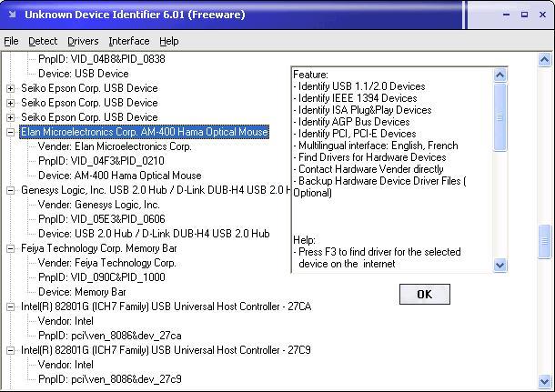This screenshot has height=392, width=555.
Task: Close the Unknown Device Identifier window
Action: coord(542,15)
